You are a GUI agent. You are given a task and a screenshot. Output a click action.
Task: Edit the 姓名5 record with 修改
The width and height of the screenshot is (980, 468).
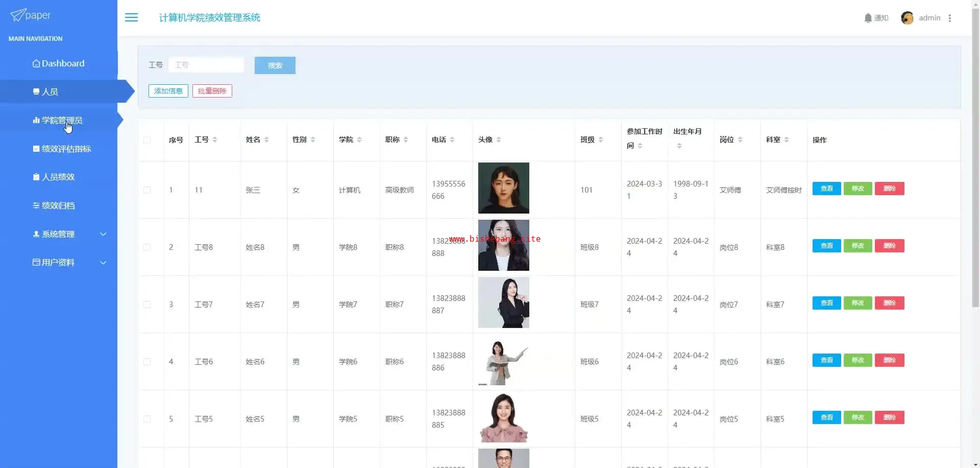click(858, 417)
